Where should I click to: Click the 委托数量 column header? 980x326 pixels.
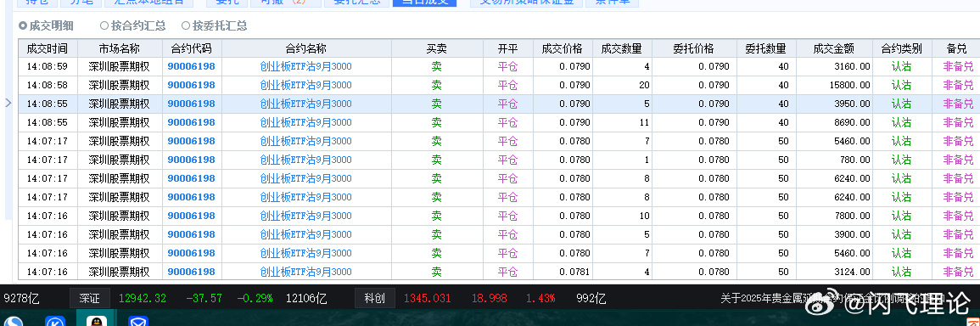[x=765, y=48]
